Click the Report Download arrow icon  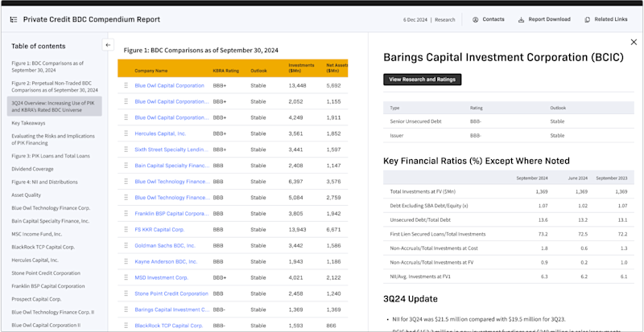[521, 19]
